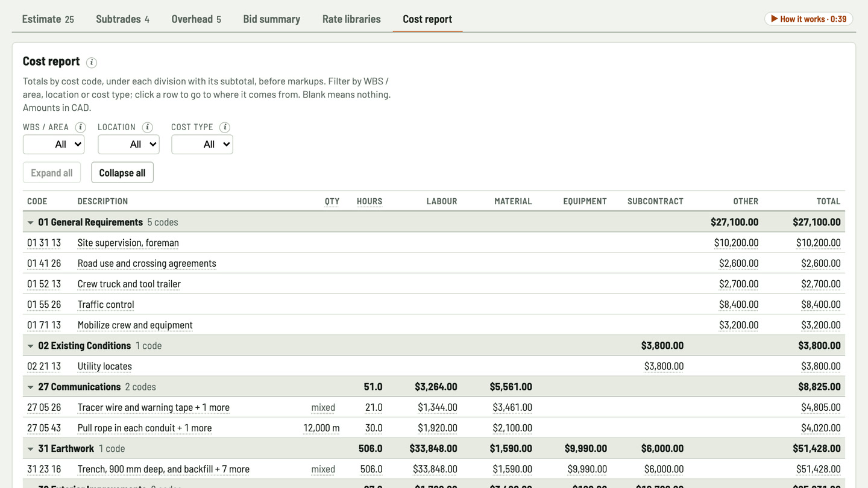Click cost code 31 23 16
868x488 pixels.
44,469
